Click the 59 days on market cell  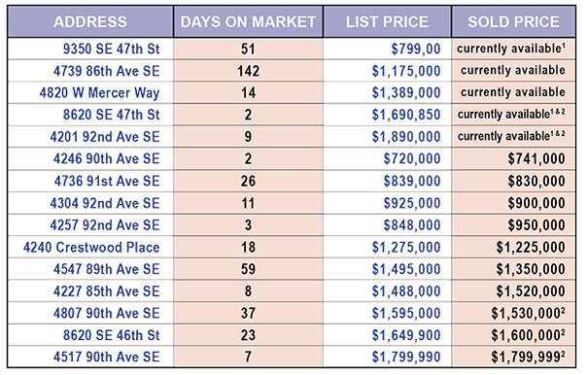pyautogui.click(x=248, y=269)
